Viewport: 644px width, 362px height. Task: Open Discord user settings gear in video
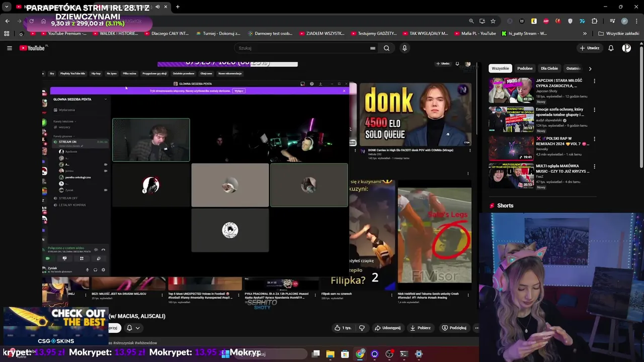pyautogui.click(x=103, y=270)
